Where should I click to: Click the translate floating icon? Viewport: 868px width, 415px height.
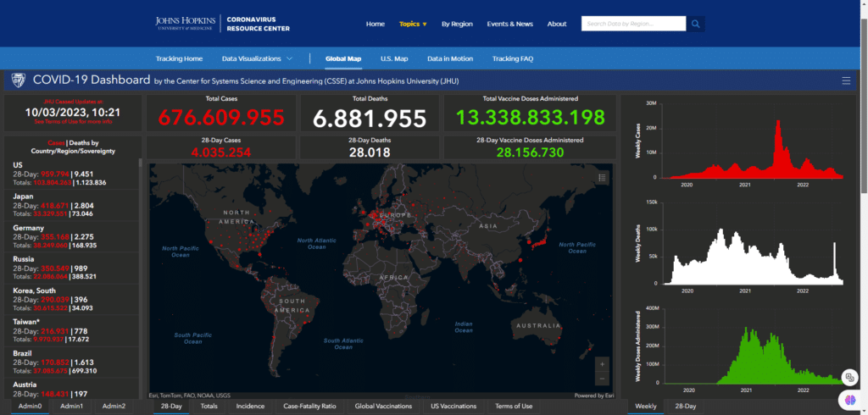pyautogui.click(x=849, y=378)
